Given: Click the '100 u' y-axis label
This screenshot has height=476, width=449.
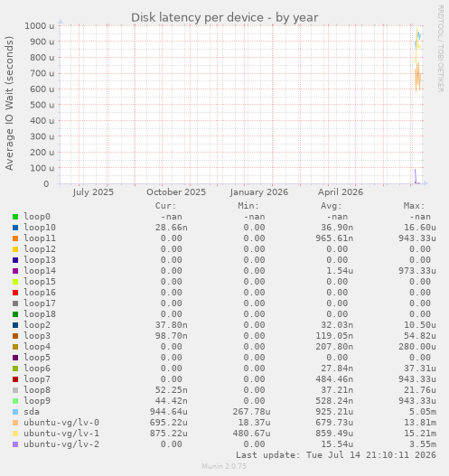Looking at the screenshot, I should [x=42, y=168].
